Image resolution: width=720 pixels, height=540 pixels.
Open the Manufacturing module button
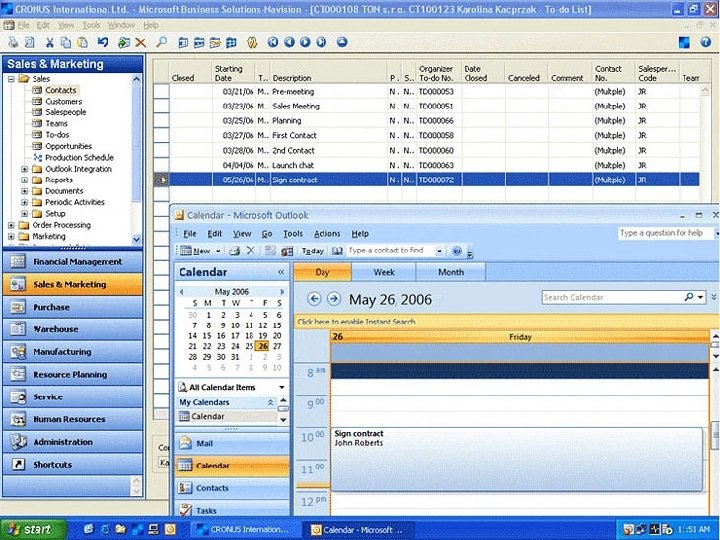tap(73, 352)
